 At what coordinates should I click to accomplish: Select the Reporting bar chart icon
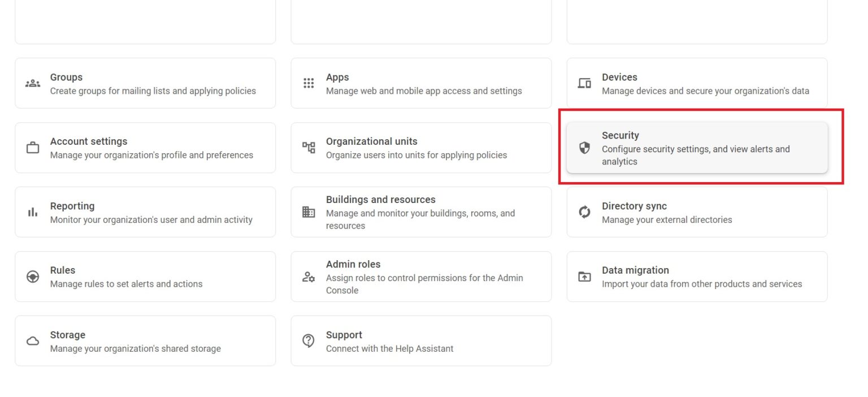click(x=32, y=212)
